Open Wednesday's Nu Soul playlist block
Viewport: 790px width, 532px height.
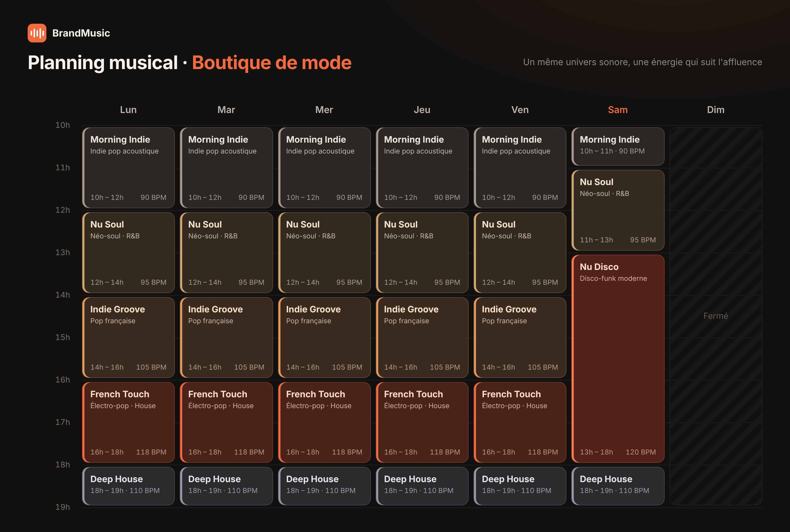pyautogui.click(x=324, y=252)
